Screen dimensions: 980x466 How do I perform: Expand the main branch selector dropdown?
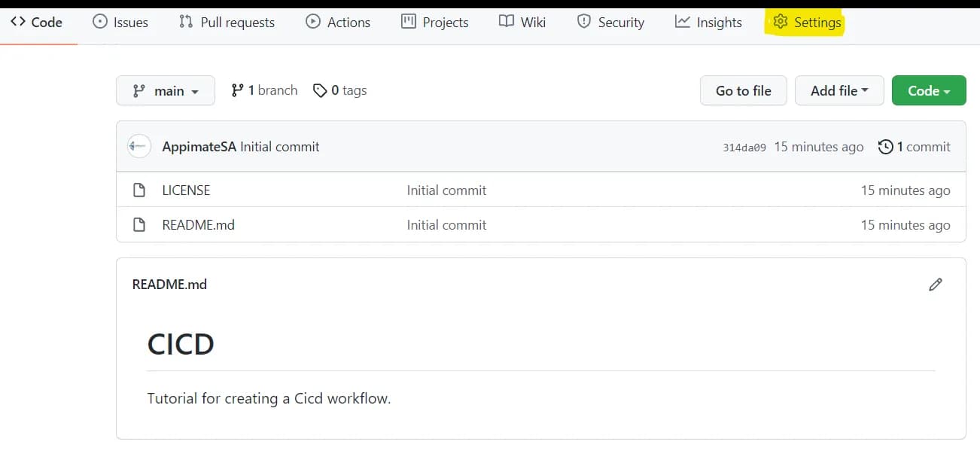pos(166,90)
